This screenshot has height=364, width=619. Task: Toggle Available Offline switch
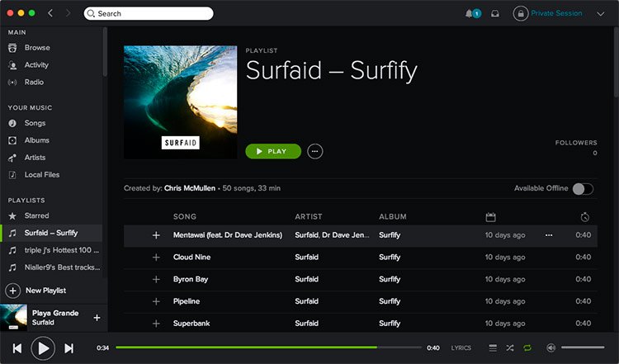pyautogui.click(x=583, y=189)
